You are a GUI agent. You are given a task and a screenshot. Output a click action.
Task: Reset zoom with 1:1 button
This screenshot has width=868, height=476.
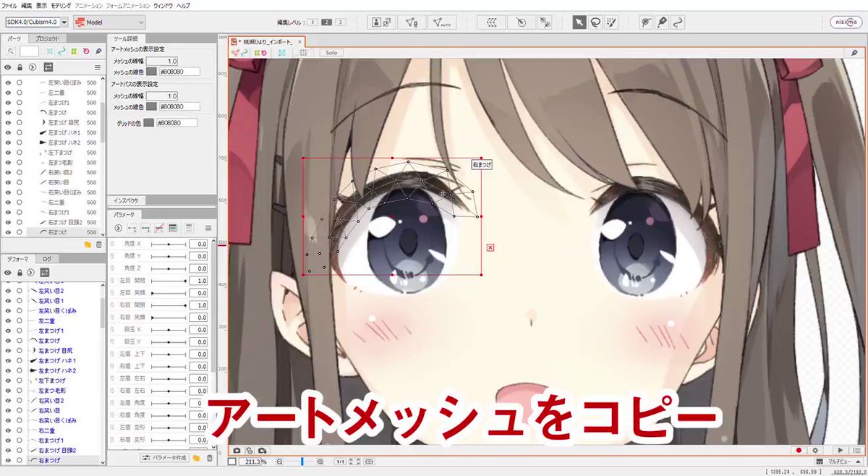(339, 462)
